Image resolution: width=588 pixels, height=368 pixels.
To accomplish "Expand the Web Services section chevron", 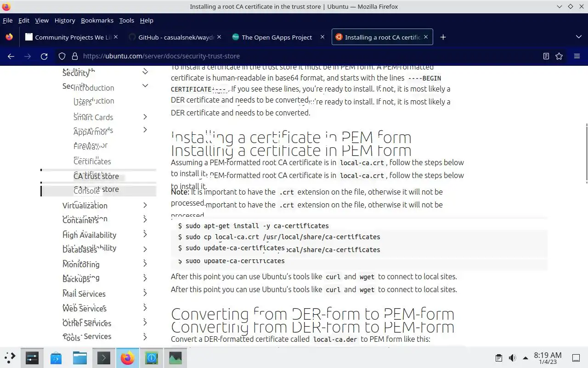I will [x=145, y=307].
